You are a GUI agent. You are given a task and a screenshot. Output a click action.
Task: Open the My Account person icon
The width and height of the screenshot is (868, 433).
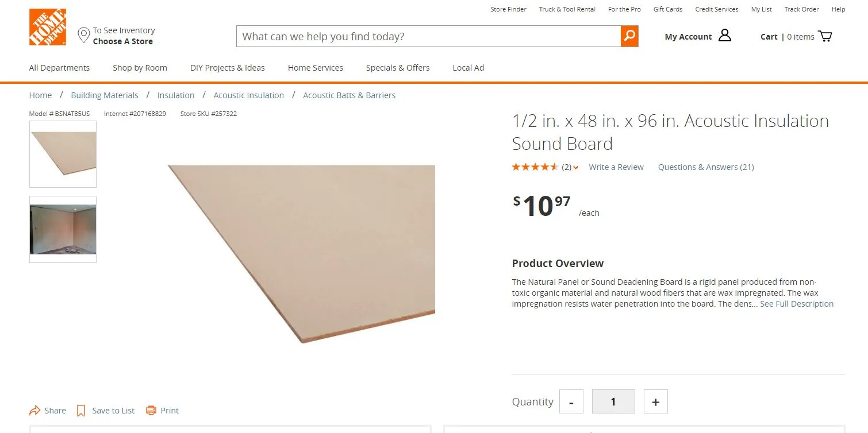click(725, 36)
